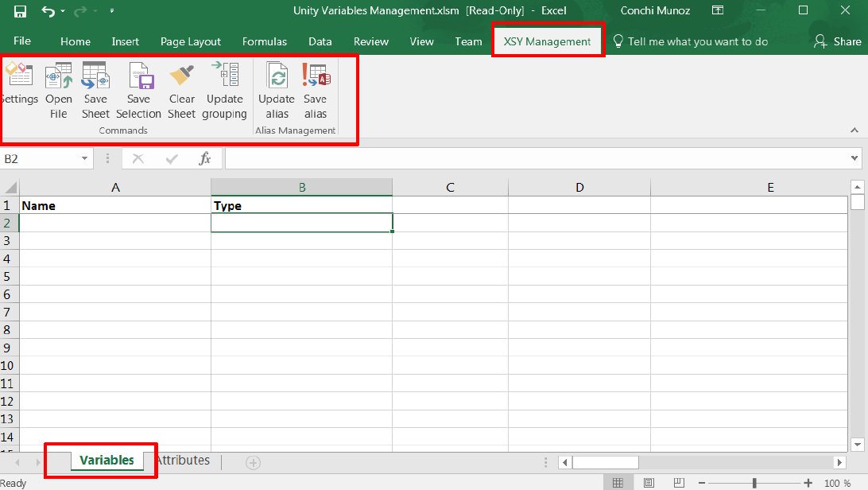Collapse the ribbon with the chevron
The width and height of the screenshot is (868, 490).
point(854,130)
